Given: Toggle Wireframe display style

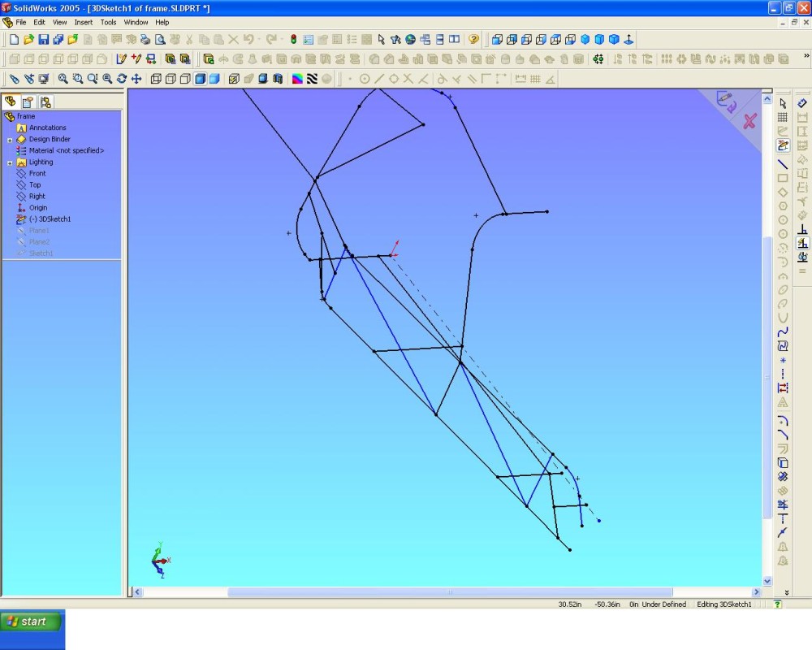Looking at the screenshot, I should (x=156, y=79).
